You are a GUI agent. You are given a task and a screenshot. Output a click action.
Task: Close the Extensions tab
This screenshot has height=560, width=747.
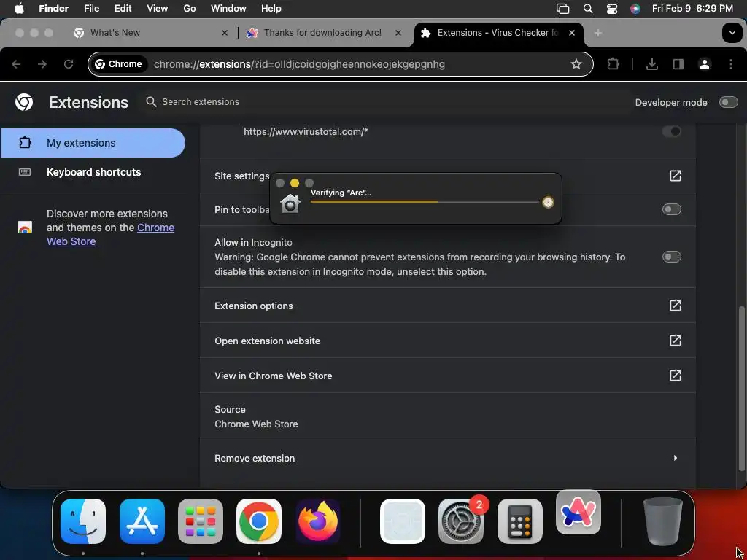(572, 33)
